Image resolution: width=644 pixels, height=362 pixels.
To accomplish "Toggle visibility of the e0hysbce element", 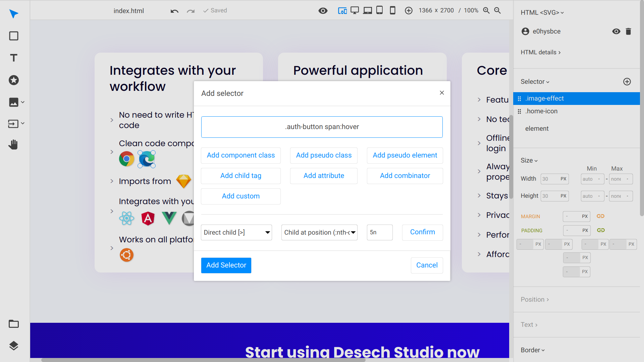I will 616,31.
